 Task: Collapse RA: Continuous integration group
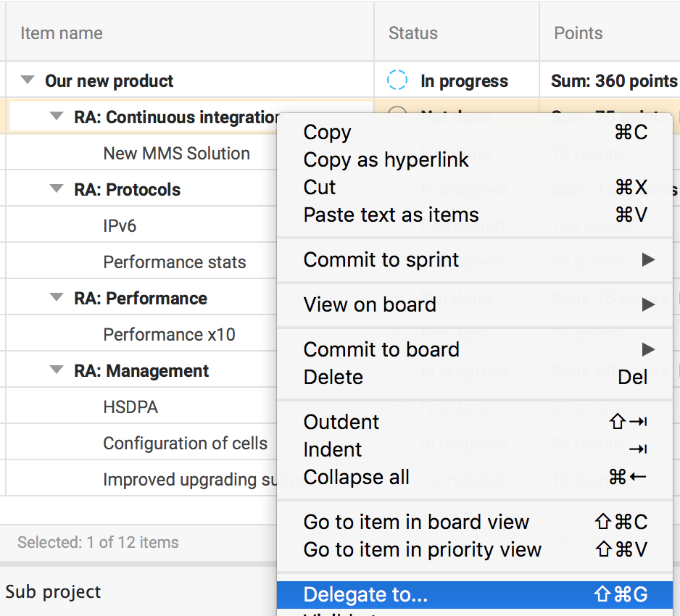coord(57,117)
